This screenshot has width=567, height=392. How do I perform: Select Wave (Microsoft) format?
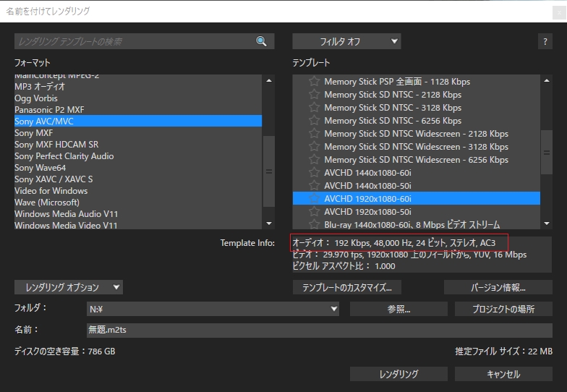137,203
